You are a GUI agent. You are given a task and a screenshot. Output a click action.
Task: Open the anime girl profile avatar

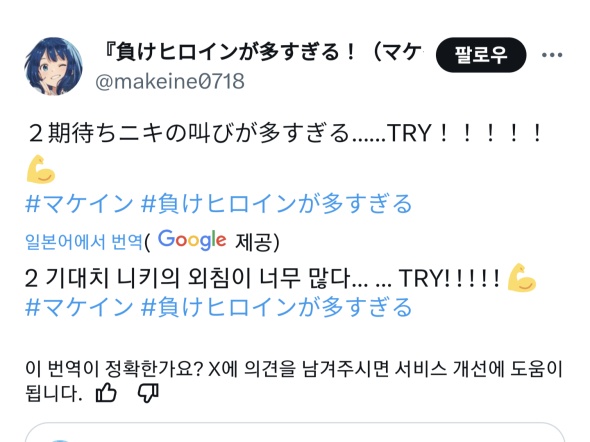(x=53, y=66)
